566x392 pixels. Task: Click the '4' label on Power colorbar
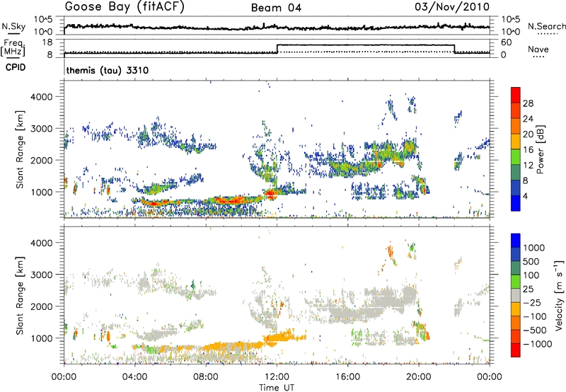525,196
